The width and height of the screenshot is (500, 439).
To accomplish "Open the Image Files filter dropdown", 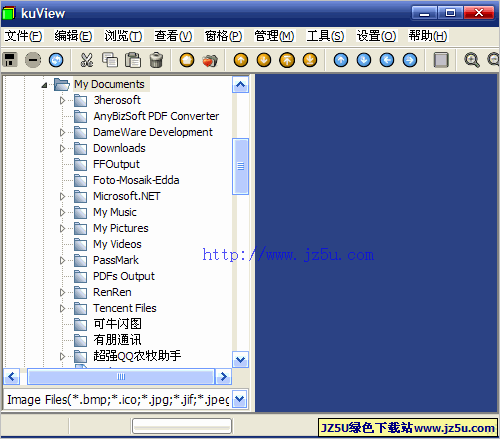I will [240, 399].
